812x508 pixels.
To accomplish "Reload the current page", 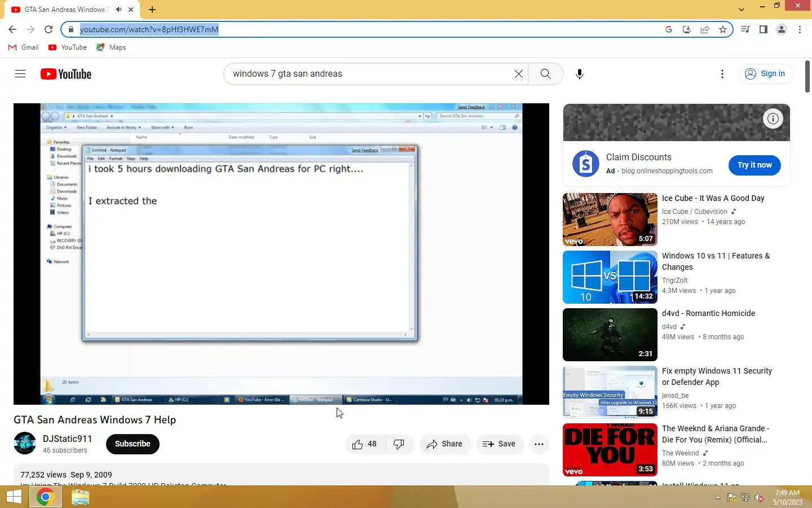I will pos(48,29).
